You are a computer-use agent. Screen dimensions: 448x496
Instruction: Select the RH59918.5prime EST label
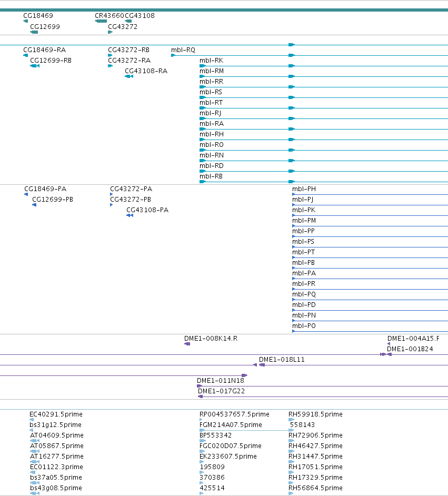pyautogui.click(x=315, y=414)
